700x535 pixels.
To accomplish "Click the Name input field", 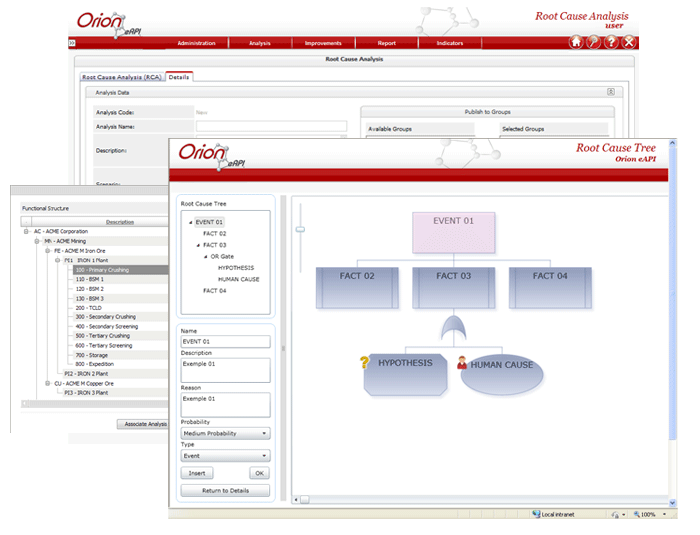I will pos(225,342).
